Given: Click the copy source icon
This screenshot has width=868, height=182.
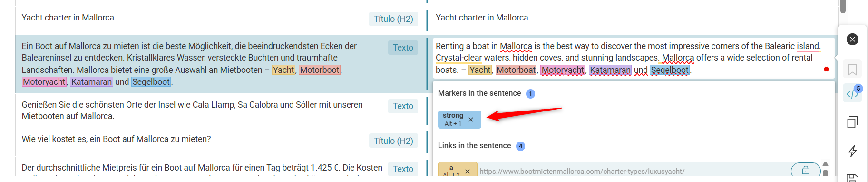Looking at the screenshot, I should 852,122.
